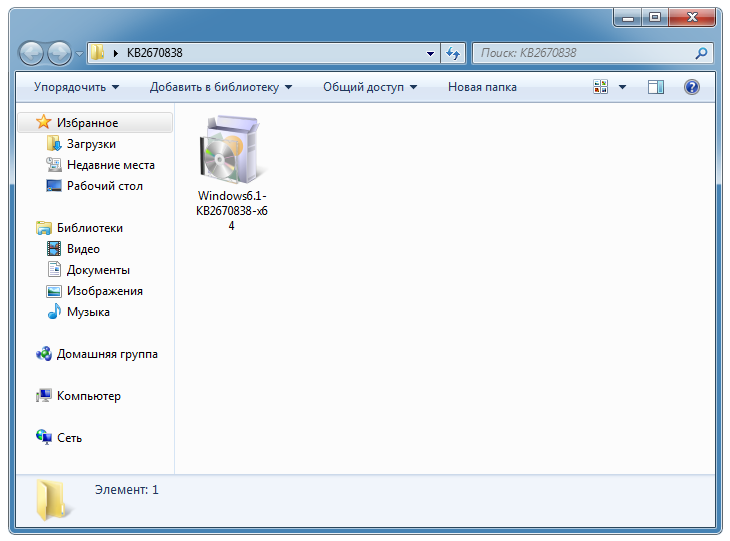
Task: Toggle the preview pane icon
Action: [x=656, y=87]
